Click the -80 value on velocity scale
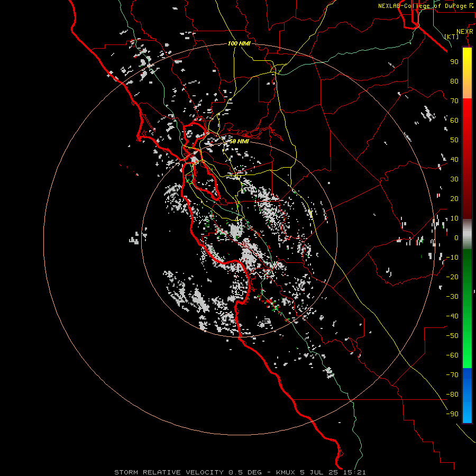The height and width of the screenshot is (476, 476). coord(452,395)
